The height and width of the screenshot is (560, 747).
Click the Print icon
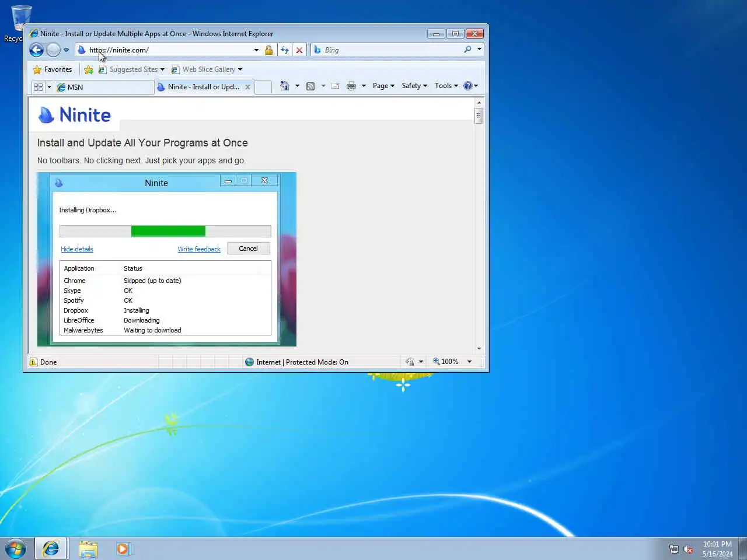[x=351, y=86]
